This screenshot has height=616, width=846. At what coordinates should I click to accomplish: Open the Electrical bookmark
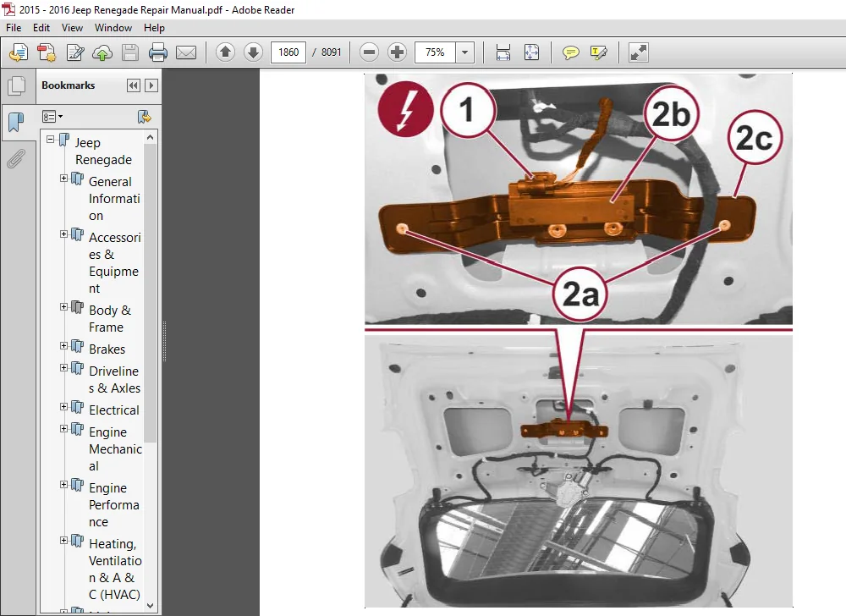click(114, 410)
